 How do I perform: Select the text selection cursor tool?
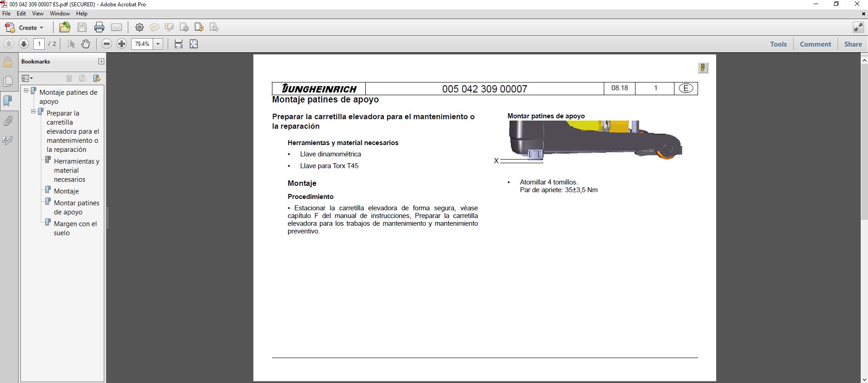(x=71, y=44)
